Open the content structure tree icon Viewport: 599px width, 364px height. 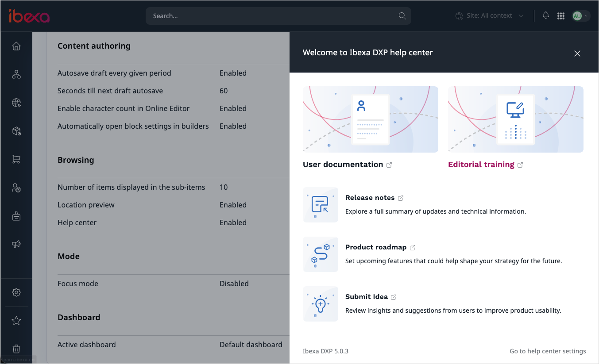tap(16, 75)
